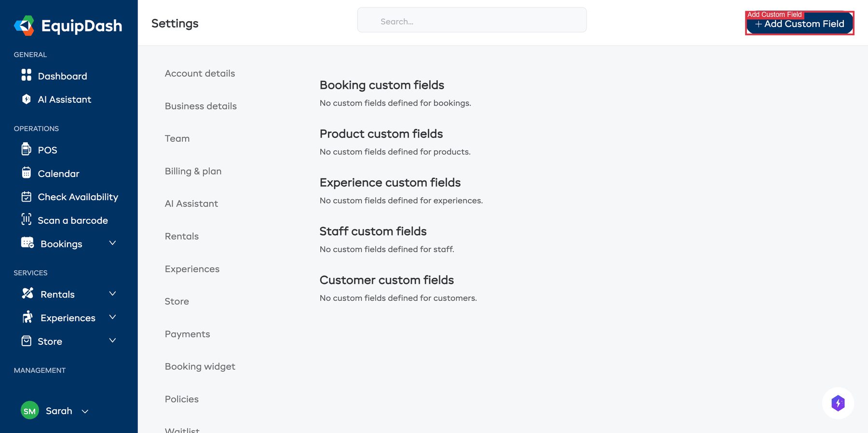
Task: Expand the Store sidebar chevron
Action: [x=112, y=340]
